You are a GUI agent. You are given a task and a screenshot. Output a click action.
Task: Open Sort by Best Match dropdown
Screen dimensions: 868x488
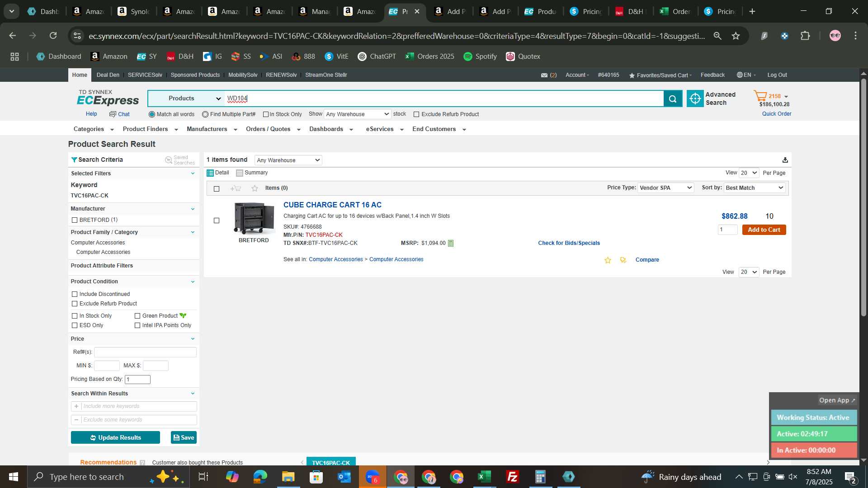tap(755, 188)
